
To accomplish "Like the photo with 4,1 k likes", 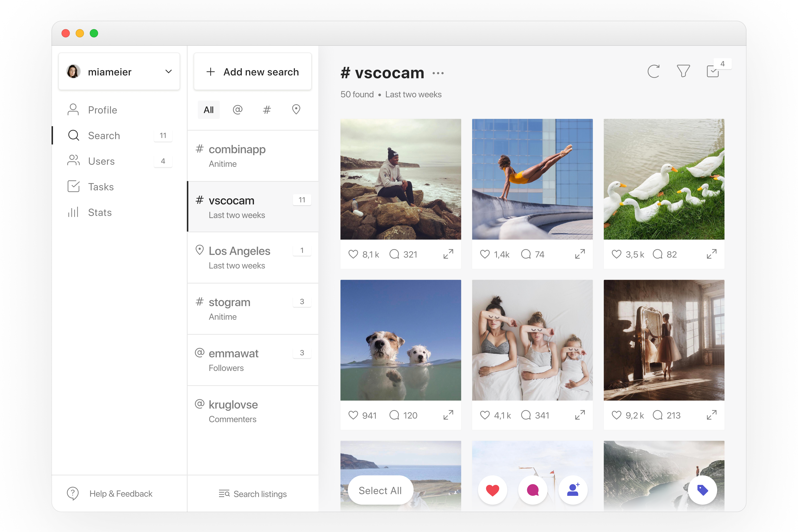I will pyautogui.click(x=485, y=415).
